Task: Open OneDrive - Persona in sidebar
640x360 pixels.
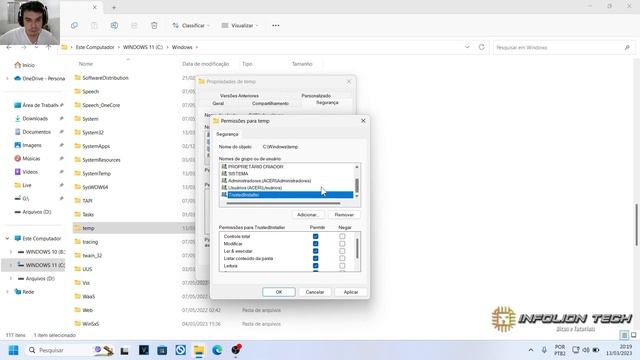Action: (40, 78)
